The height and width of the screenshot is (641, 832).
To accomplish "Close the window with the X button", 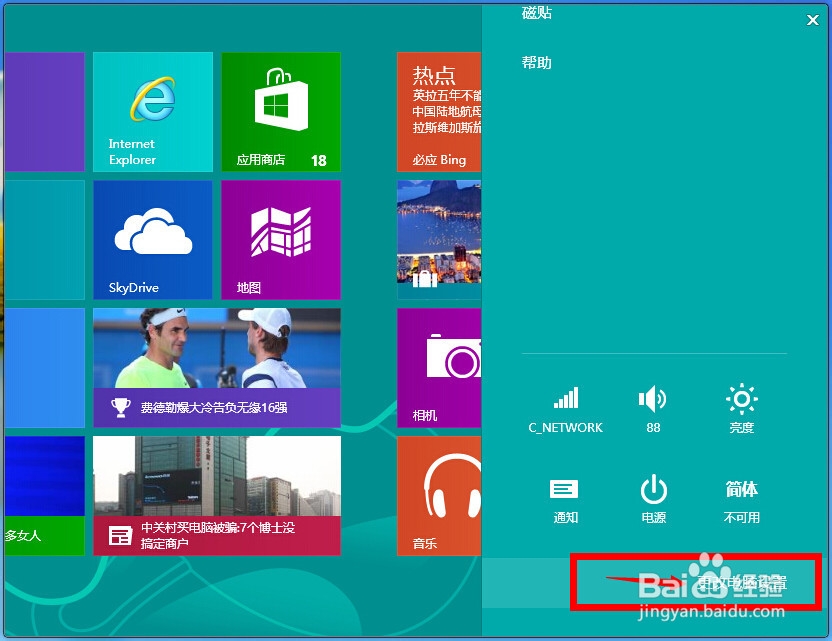I will pos(812,20).
